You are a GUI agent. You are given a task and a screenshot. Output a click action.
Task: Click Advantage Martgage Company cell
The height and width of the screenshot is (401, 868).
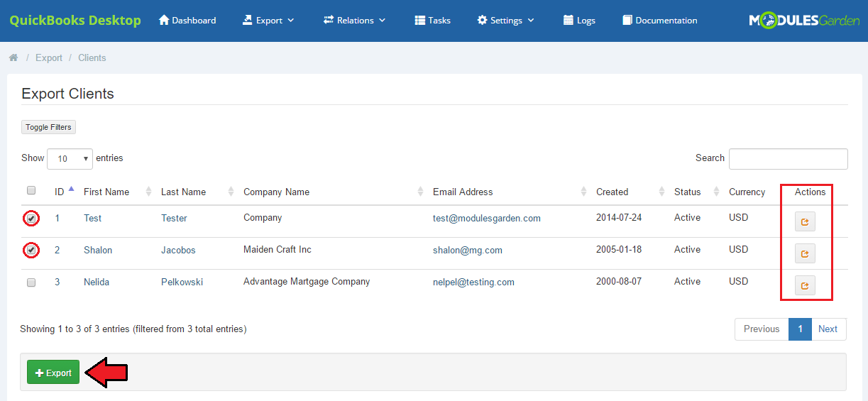(x=307, y=281)
